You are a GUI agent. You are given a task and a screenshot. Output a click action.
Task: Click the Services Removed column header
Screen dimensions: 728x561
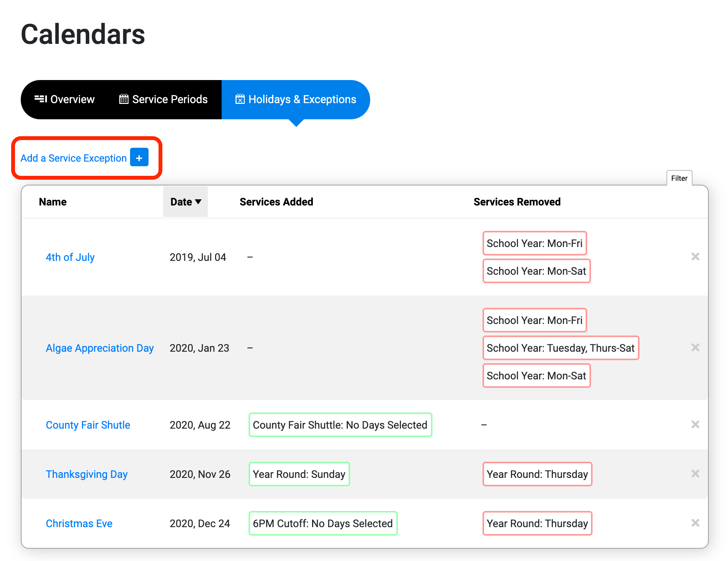click(517, 202)
